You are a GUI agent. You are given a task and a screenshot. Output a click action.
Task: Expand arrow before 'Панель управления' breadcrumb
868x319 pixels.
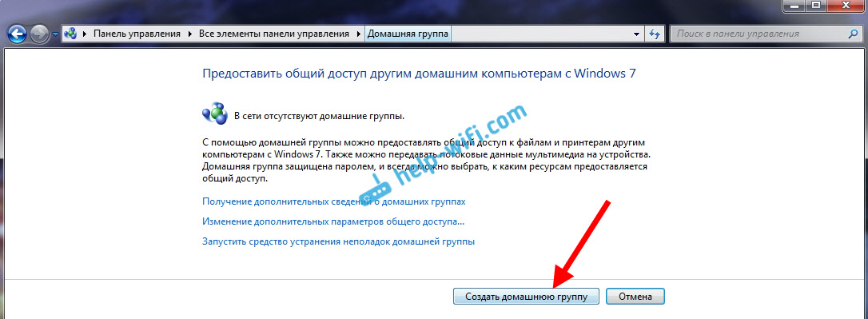coord(85,34)
